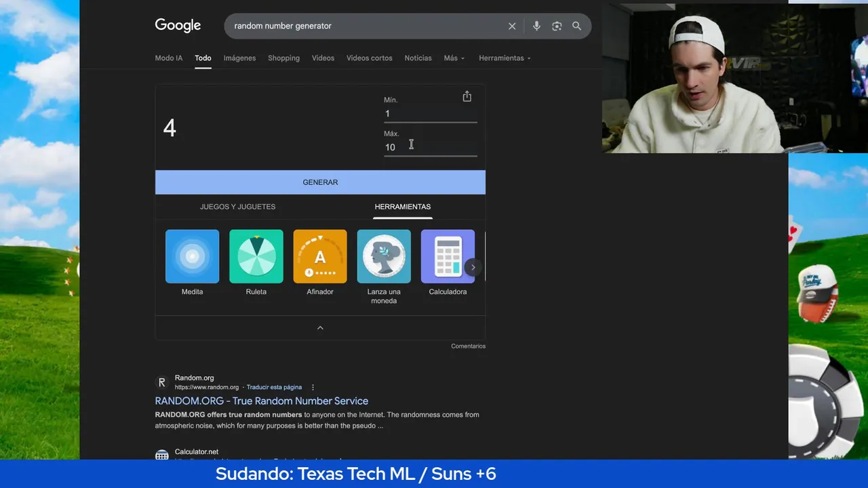Open the Afinador tuner icon
Screen dimensions: 868x488
[x=320, y=256]
